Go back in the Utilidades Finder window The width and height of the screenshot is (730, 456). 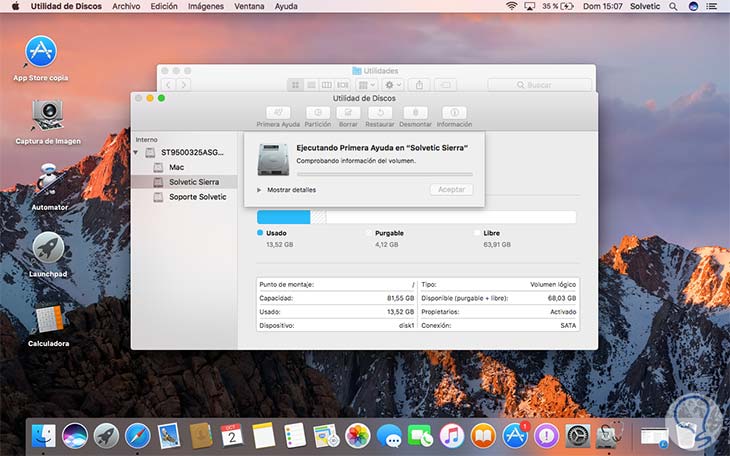click(169, 85)
